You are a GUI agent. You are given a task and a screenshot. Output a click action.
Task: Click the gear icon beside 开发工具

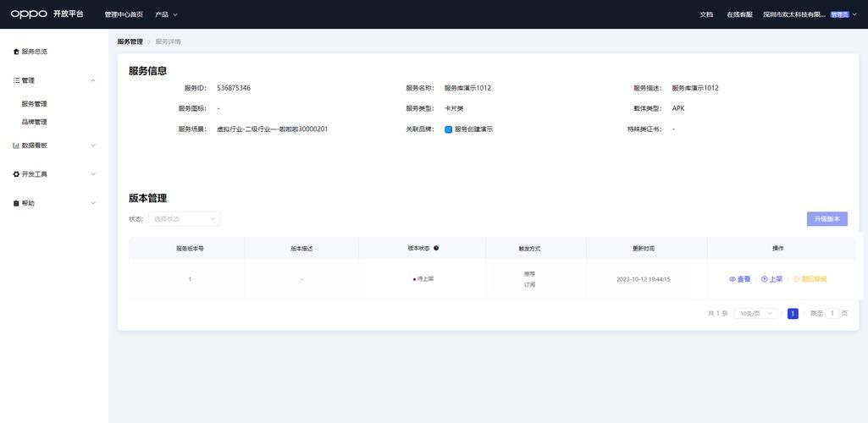pyautogui.click(x=16, y=174)
